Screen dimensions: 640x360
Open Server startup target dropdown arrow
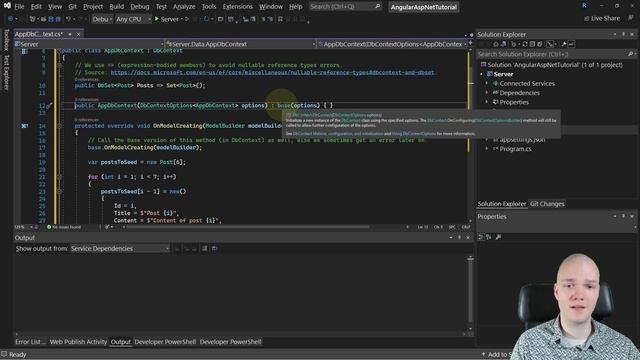click(181, 19)
